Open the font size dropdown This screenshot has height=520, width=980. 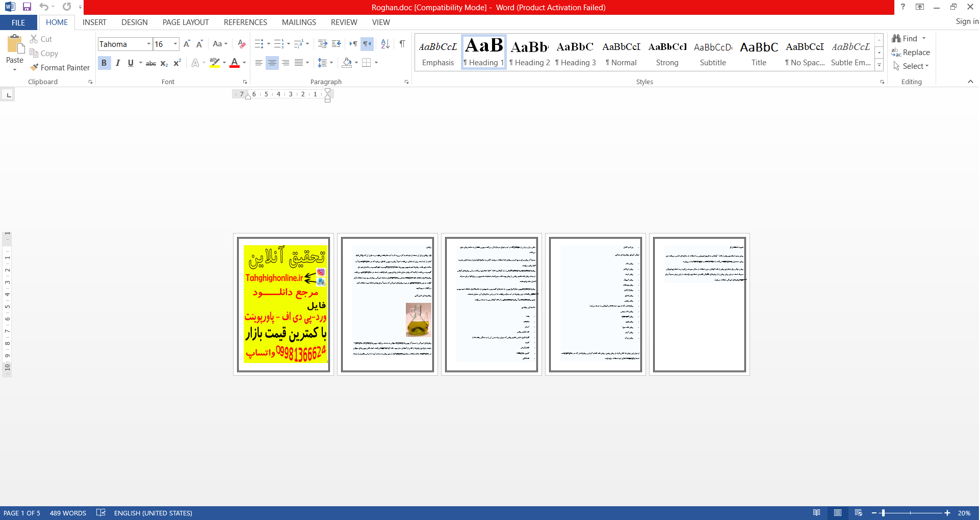tap(175, 44)
